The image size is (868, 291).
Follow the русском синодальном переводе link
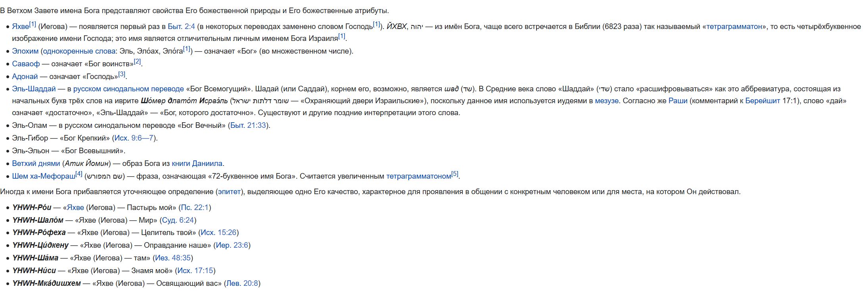click(128, 89)
